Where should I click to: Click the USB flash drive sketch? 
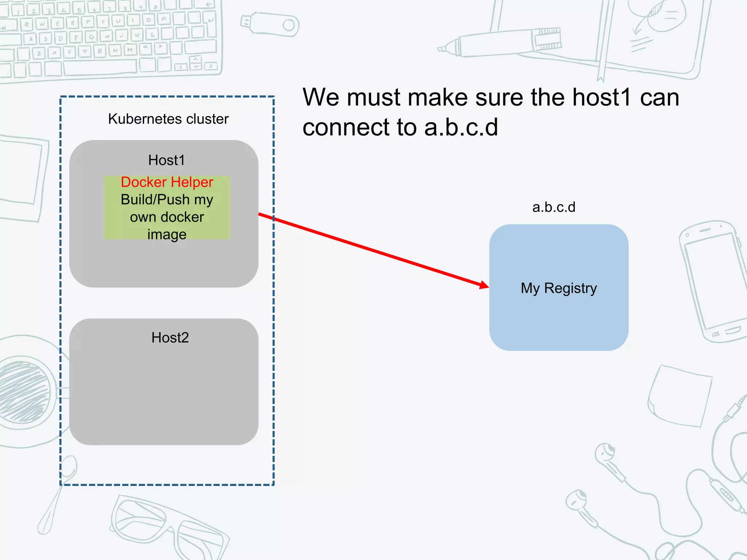[x=270, y=24]
